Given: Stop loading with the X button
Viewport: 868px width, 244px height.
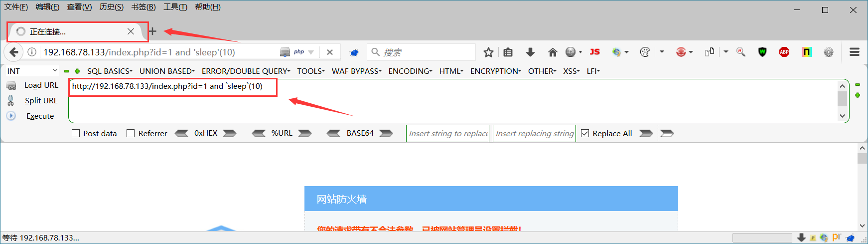Looking at the screenshot, I should coord(329,52).
